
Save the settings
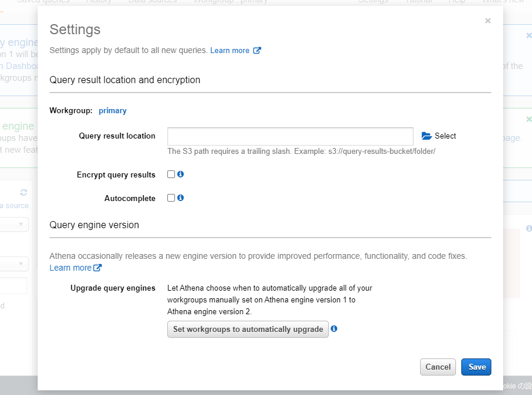point(476,367)
